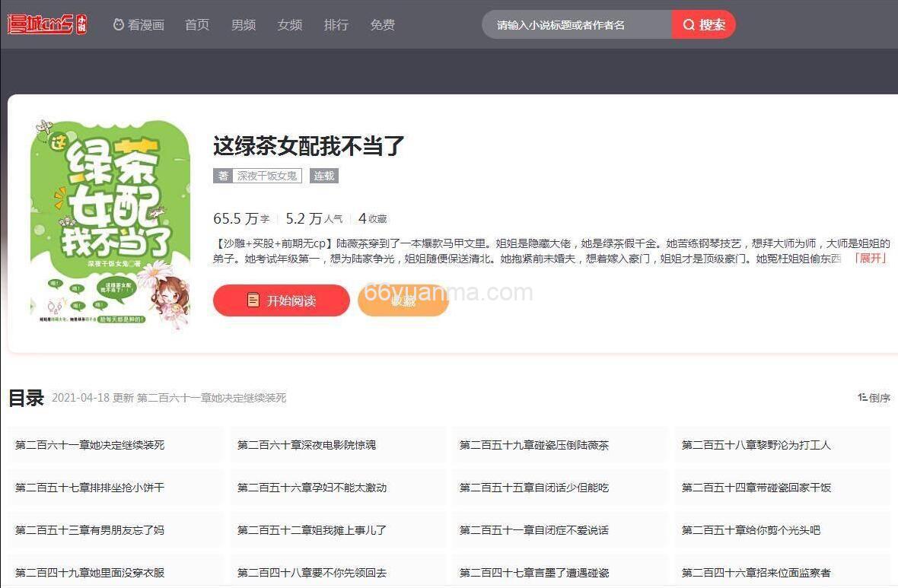
Task: Open author page for 深夜干饭女鬼
Action: (x=267, y=176)
